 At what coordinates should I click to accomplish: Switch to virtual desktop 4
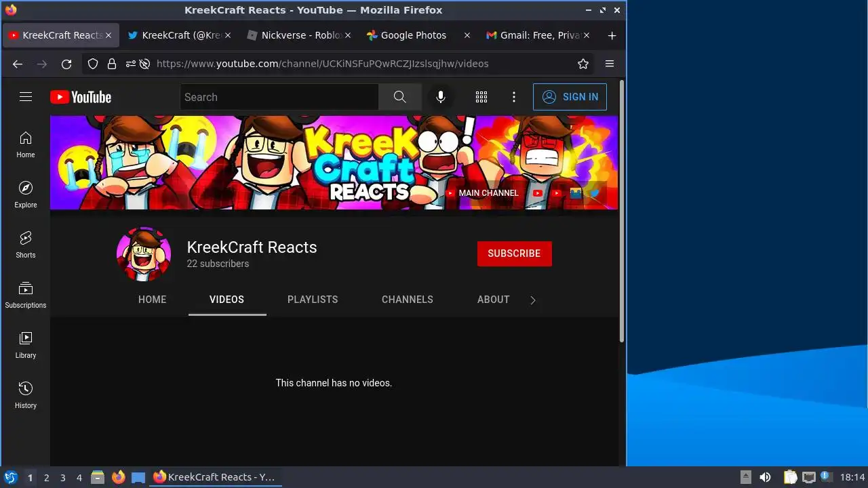(x=79, y=478)
